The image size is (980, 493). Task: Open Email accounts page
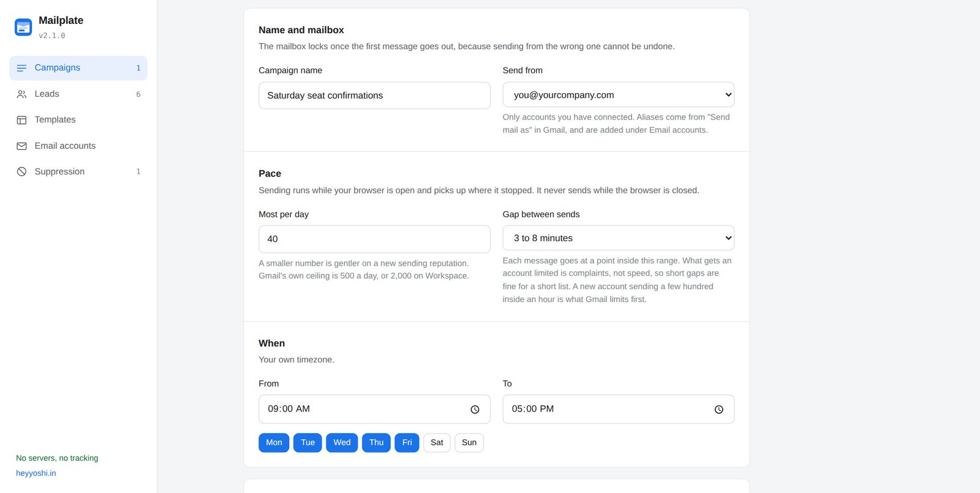[x=78, y=146]
